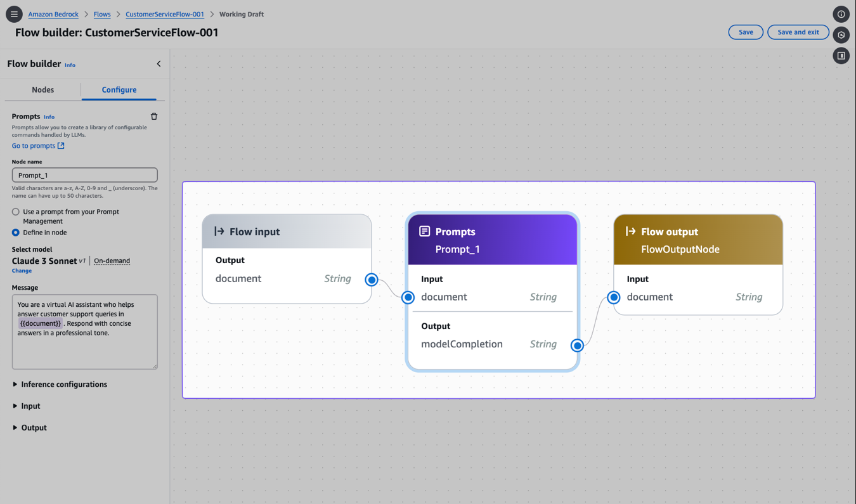
Task: Select Use a prompt from Prompt Management
Action: [16, 212]
